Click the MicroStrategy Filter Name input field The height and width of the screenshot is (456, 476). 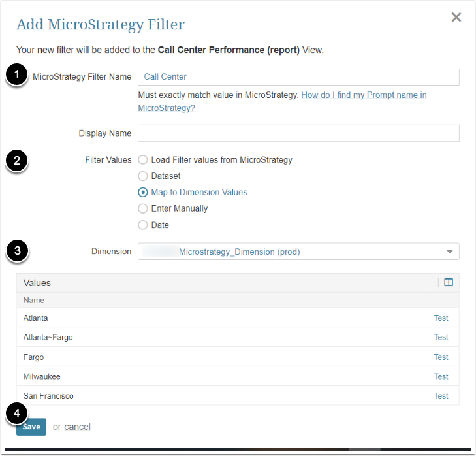pos(298,77)
